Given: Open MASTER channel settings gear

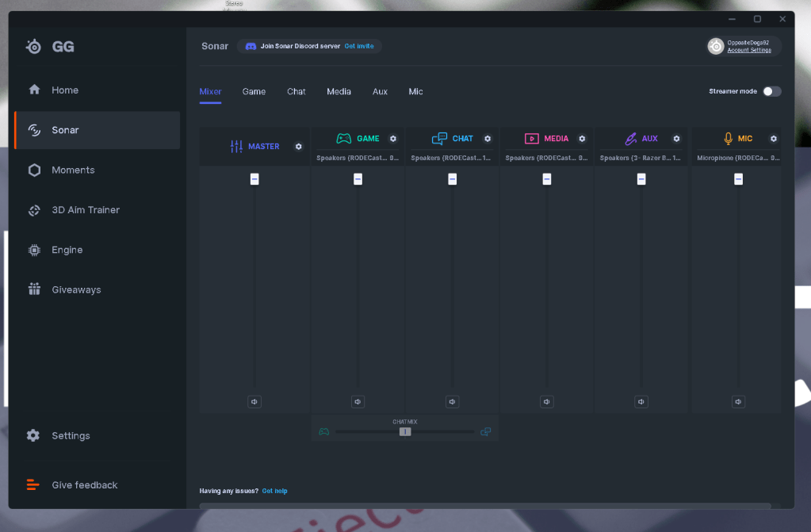Looking at the screenshot, I should point(298,147).
